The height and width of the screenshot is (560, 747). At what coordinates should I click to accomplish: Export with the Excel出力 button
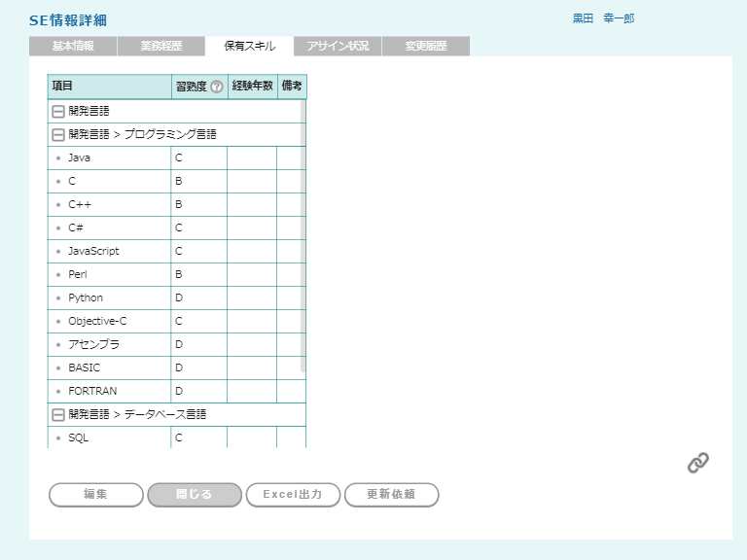[x=292, y=495]
